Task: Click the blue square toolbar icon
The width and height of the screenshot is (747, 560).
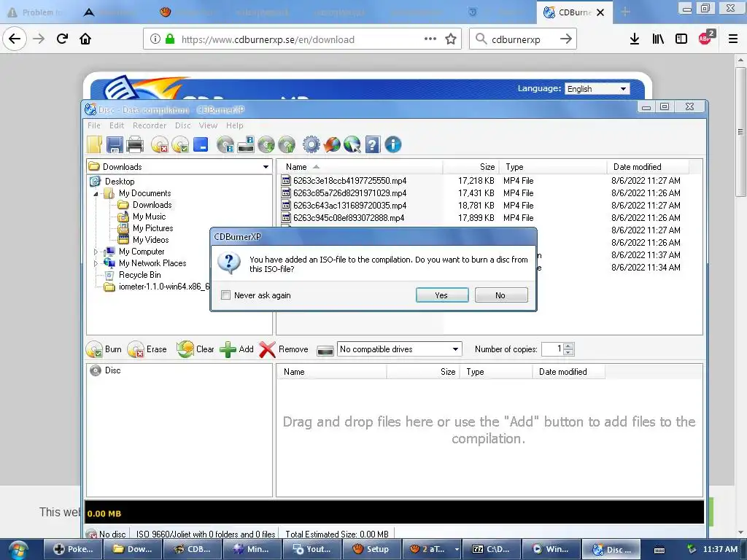Action: click(201, 144)
